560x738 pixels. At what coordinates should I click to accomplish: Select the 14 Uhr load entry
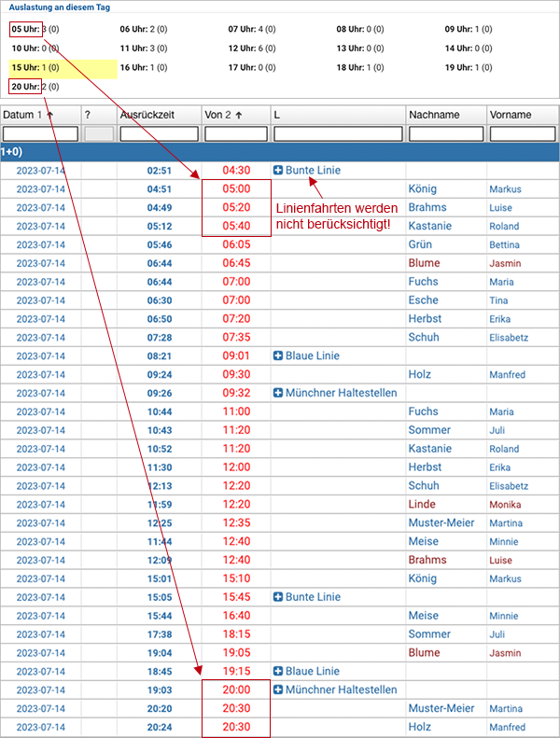click(x=469, y=49)
